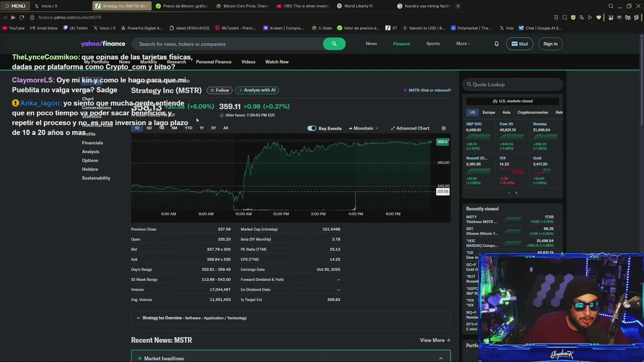
Task: Open the browser MENÚ button
Action: point(15,6)
